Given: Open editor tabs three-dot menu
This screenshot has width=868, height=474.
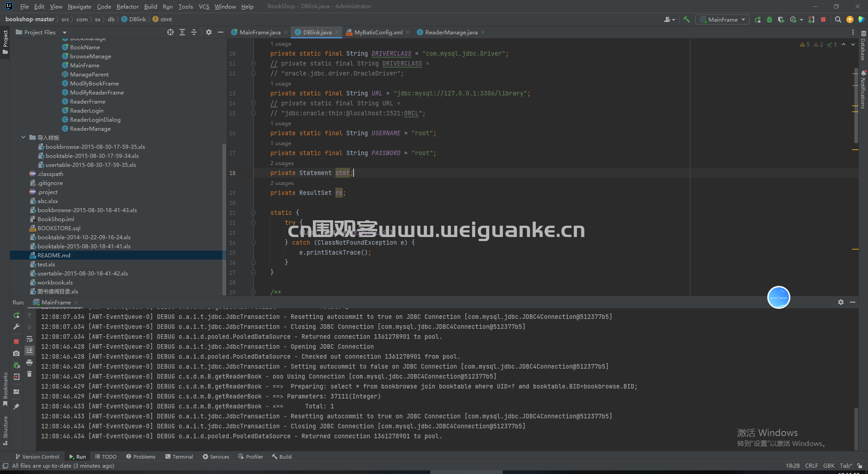Looking at the screenshot, I should click(853, 32).
